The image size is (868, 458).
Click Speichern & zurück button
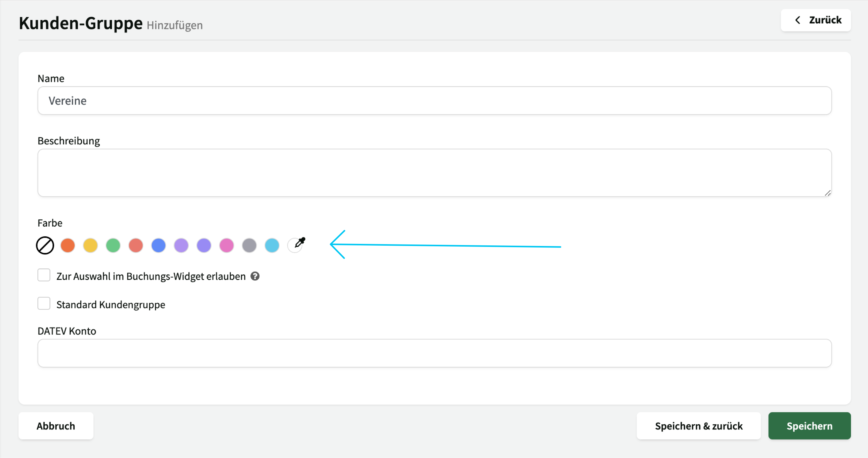point(699,426)
